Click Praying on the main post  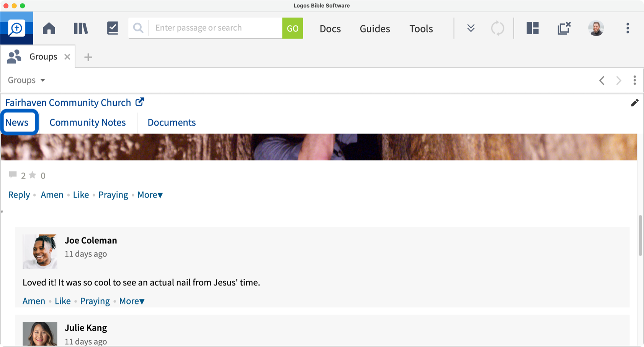(113, 195)
